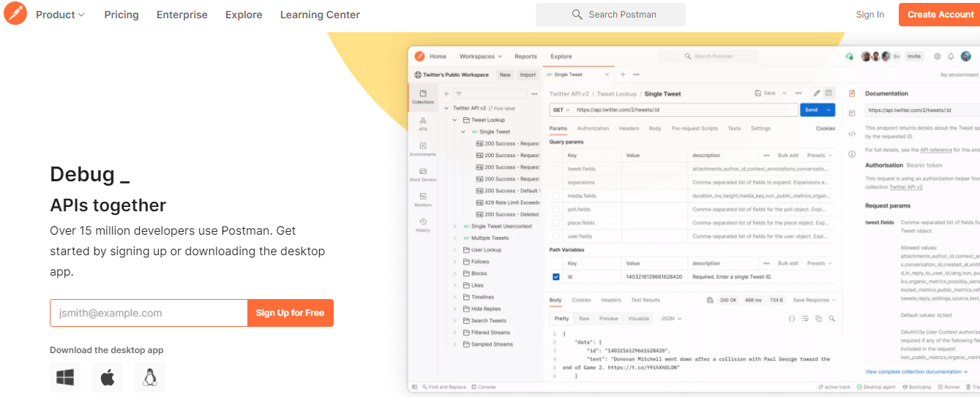The image size is (980, 397).
Task: Click the Create Account button
Action: click(940, 15)
